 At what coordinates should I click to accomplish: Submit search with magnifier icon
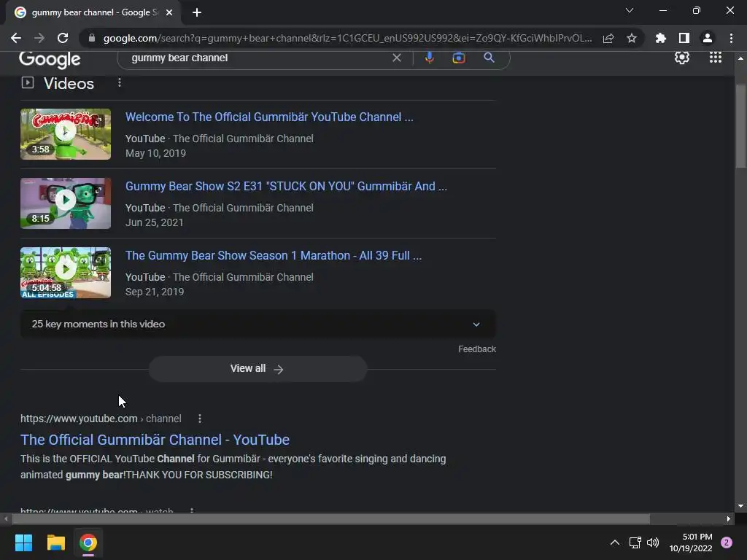489,58
